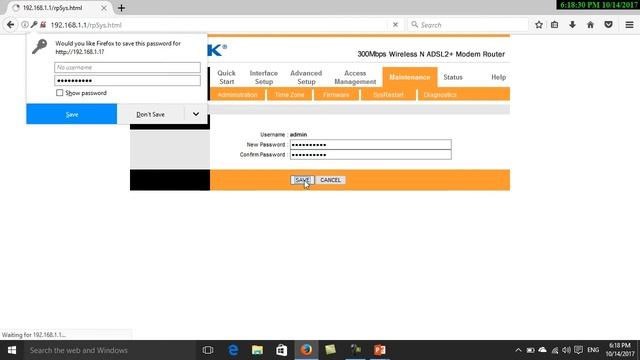Open the bookmarks library icon
The image size is (640, 360).
[x=554, y=25]
